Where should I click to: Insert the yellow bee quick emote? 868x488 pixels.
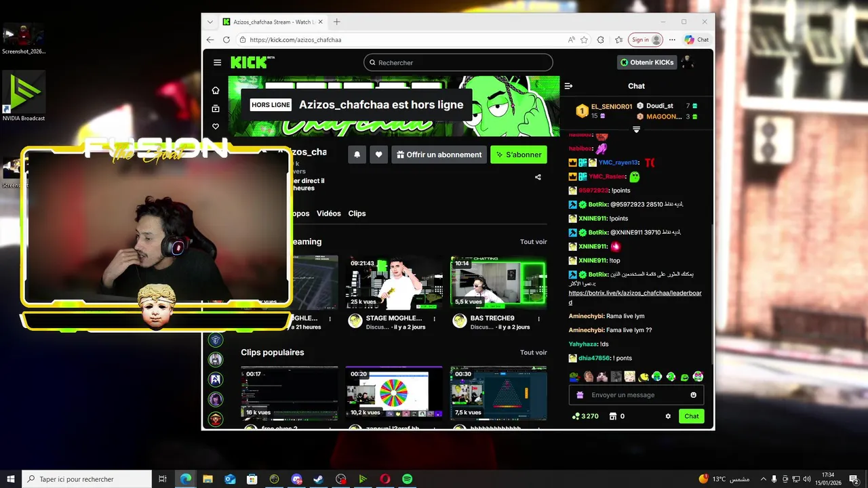(644, 377)
